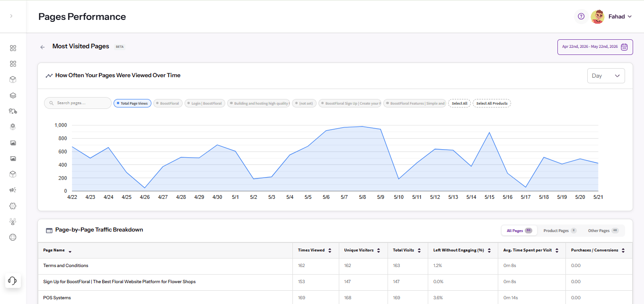This screenshot has width=644, height=304.
Task: Toggle the BoostFloral Features series chip
Action: [415, 103]
